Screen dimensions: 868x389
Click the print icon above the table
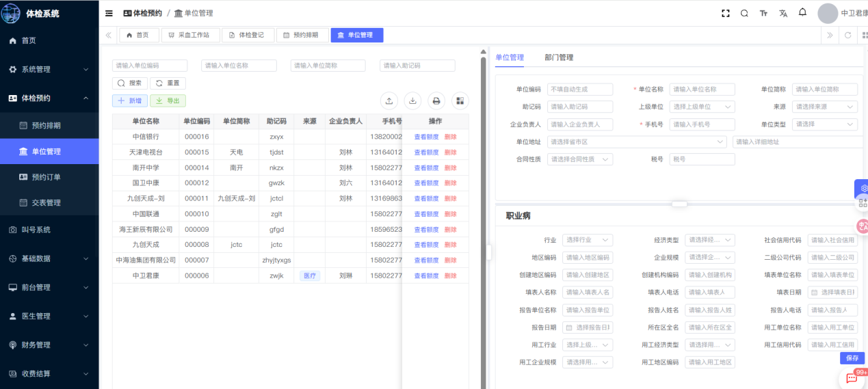pos(436,101)
